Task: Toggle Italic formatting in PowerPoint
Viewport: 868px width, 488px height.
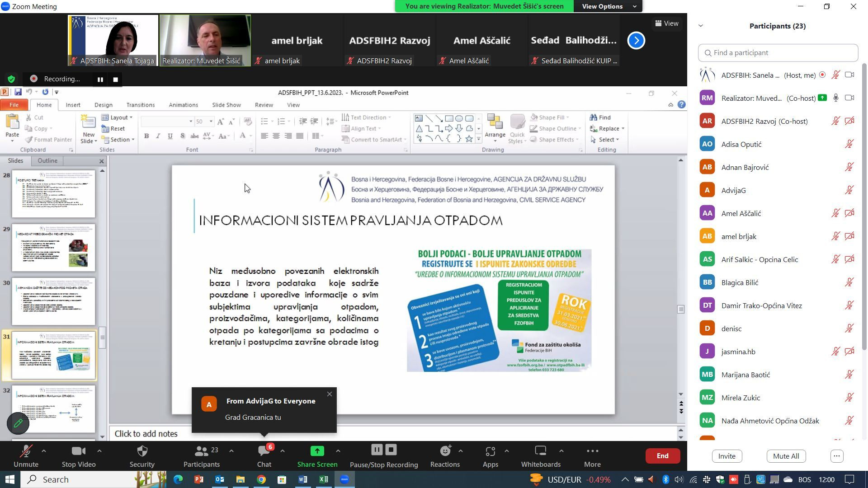Action: click(158, 136)
